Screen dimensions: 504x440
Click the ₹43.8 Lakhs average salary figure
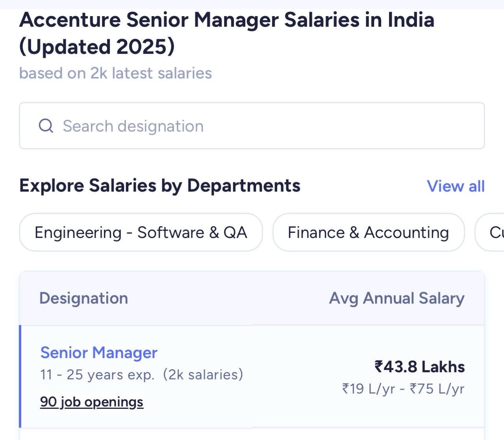[x=419, y=366]
